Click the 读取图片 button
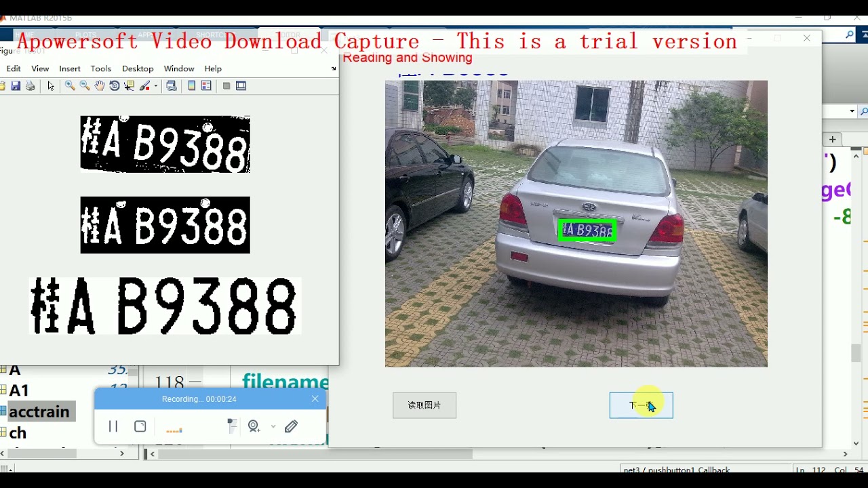This screenshot has width=868, height=488. pos(425,405)
